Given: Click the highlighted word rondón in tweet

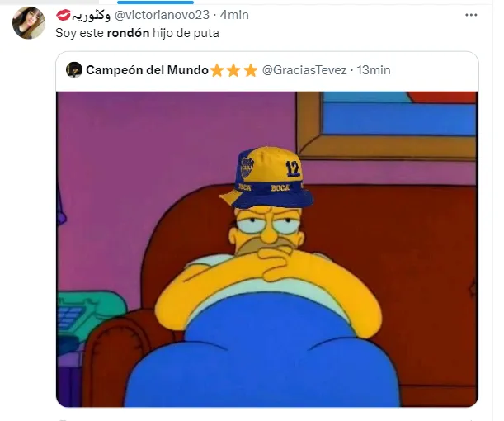Looking at the screenshot, I should (x=128, y=33).
